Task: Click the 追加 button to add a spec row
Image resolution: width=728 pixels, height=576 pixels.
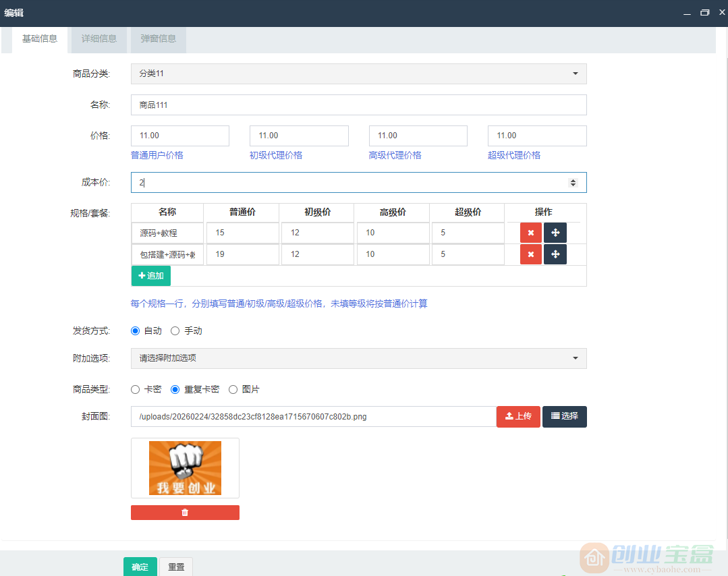Action: click(150, 276)
